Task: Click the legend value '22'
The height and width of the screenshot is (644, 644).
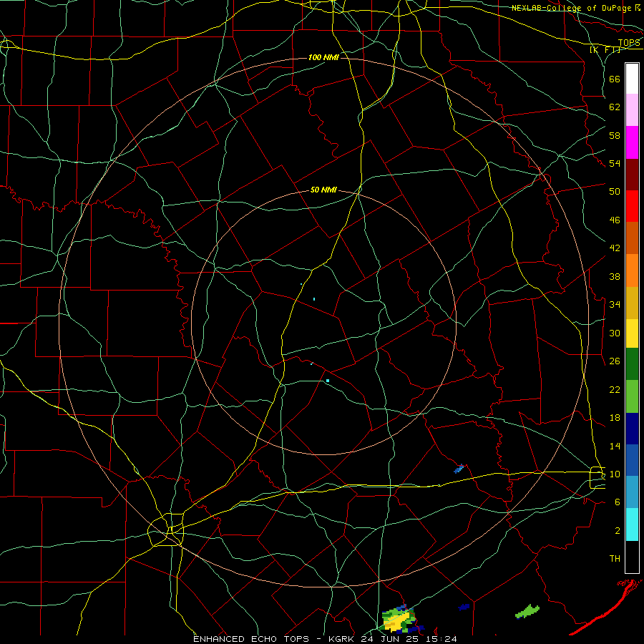Action: click(615, 389)
